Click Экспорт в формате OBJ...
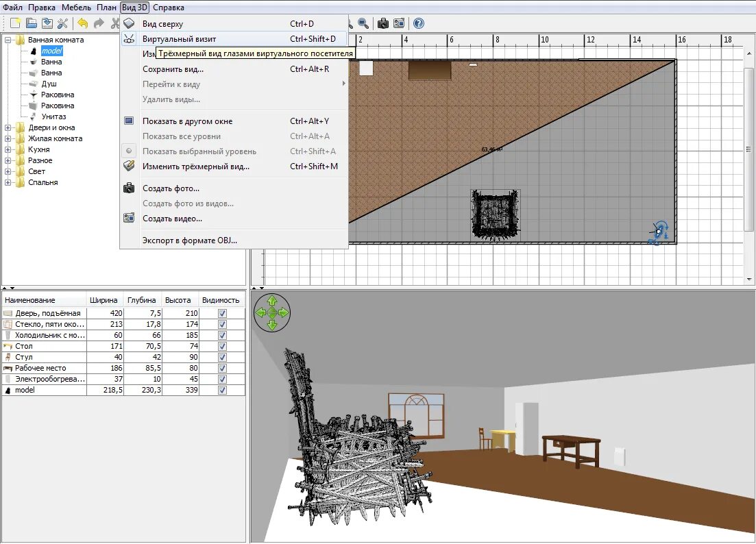Screen dimensions: 756x544 (234, 240)
